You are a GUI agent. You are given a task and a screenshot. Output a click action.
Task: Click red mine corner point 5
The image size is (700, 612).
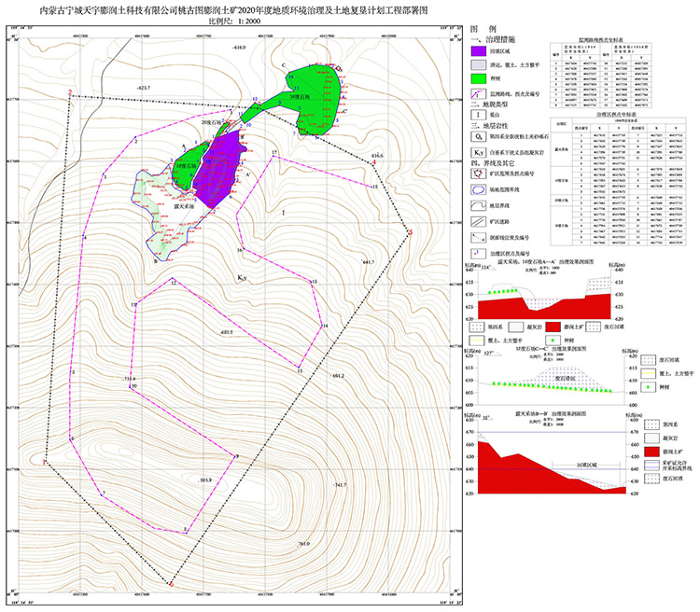pos(411,232)
